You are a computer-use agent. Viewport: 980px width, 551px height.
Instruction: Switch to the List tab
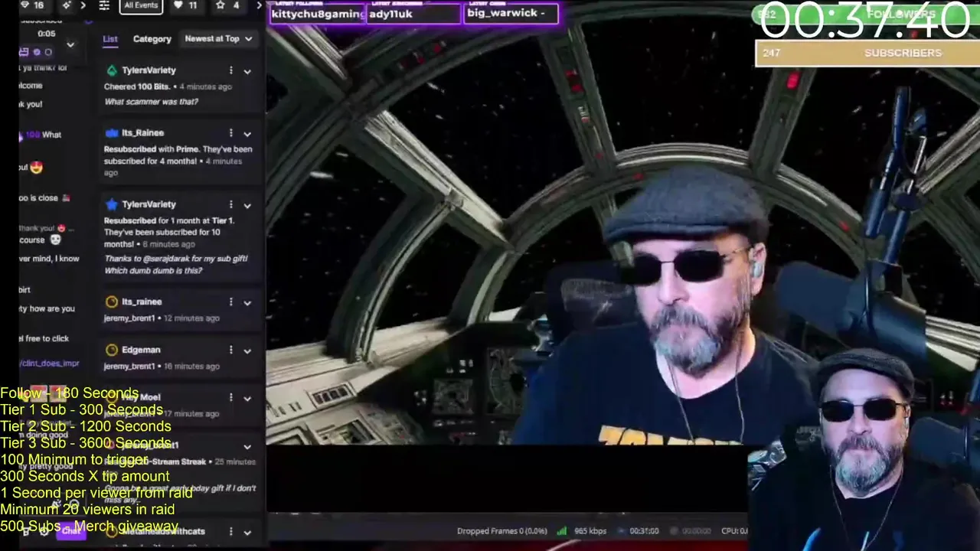110,39
